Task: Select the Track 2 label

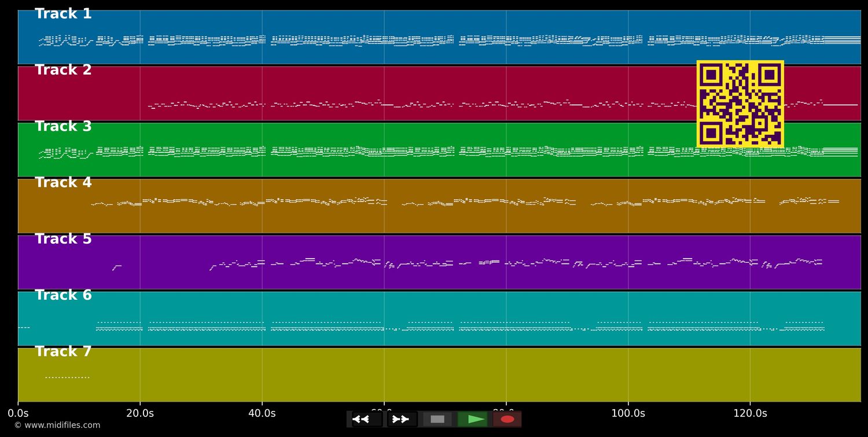Action: point(63,70)
